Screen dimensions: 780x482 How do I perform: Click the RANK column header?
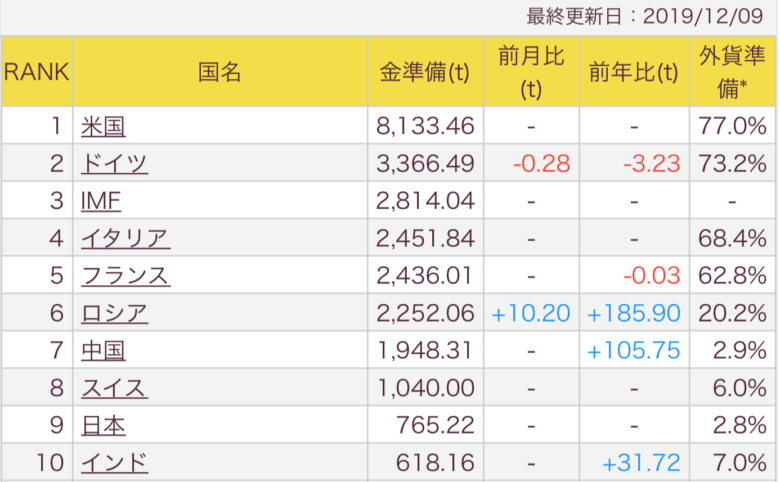37,72
